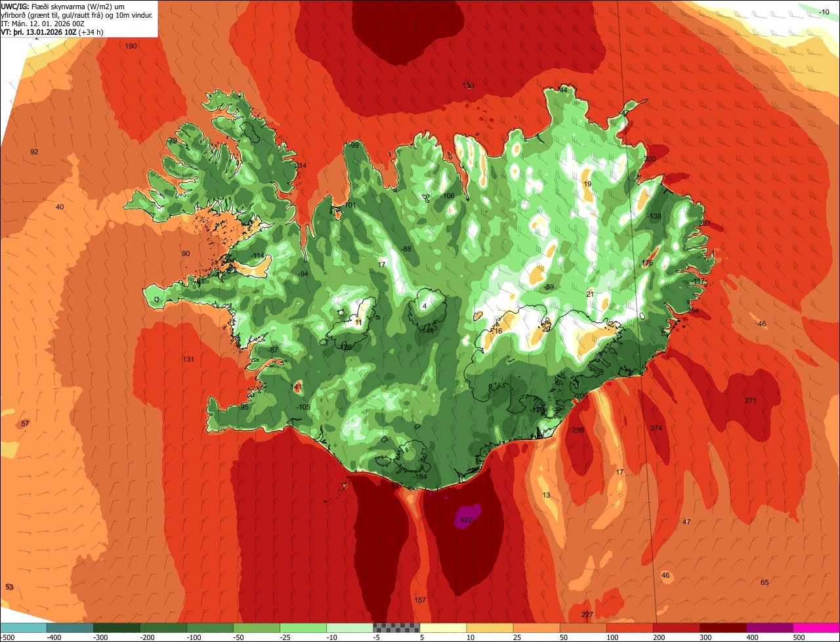This screenshot has width=840, height=642.
Task: Select the light green -25 to -10 legend swatch
Action: tap(303, 628)
